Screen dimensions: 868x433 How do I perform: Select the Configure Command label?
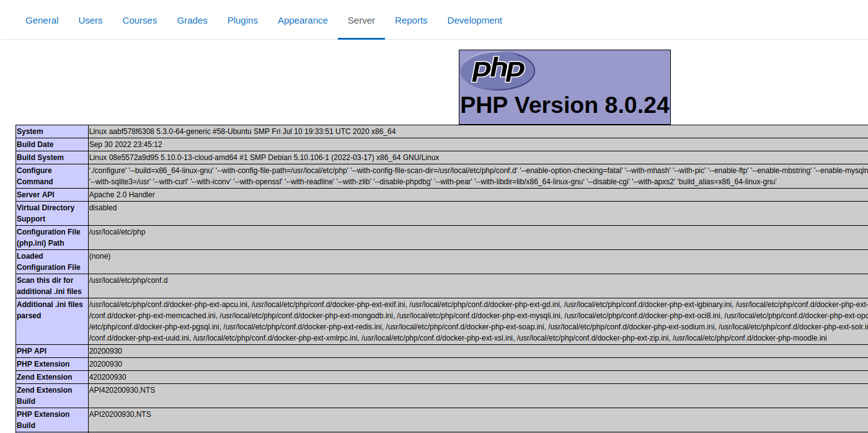(x=52, y=176)
